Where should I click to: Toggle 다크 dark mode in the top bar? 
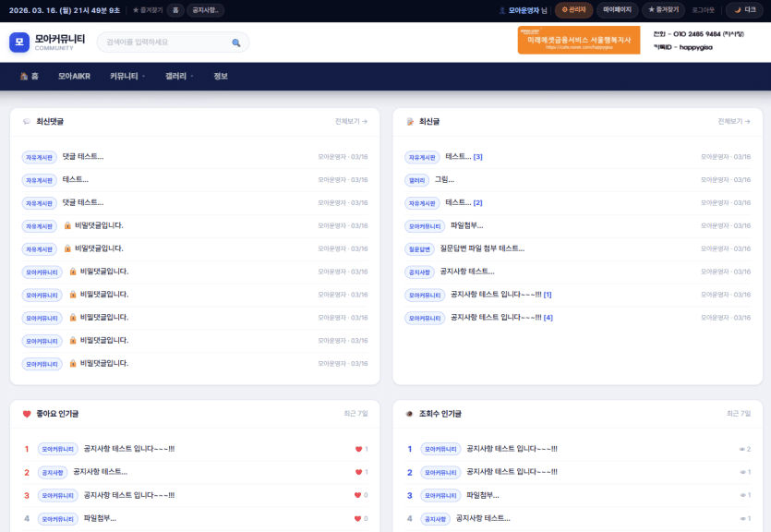pos(744,10)
